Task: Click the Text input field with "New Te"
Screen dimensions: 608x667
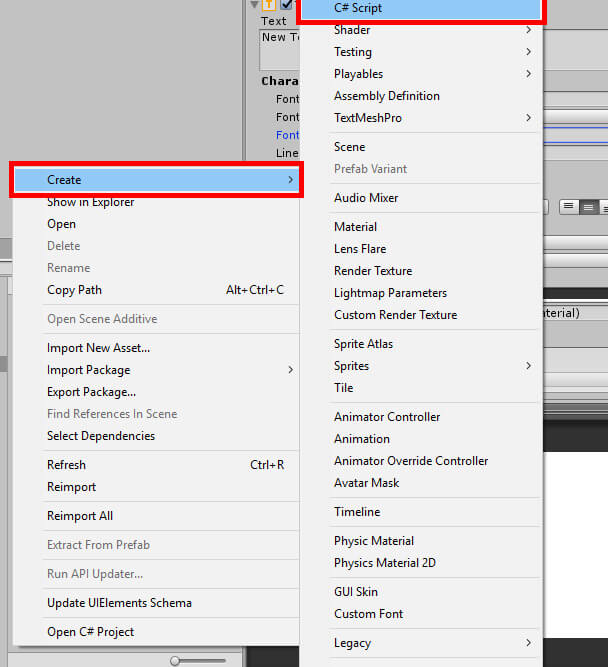Action: [279, 44]
